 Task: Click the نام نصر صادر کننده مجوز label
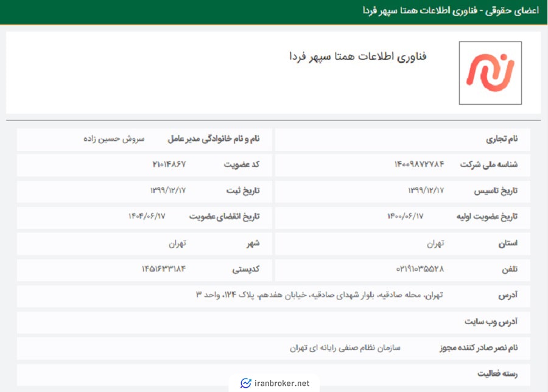coord(479,348)
